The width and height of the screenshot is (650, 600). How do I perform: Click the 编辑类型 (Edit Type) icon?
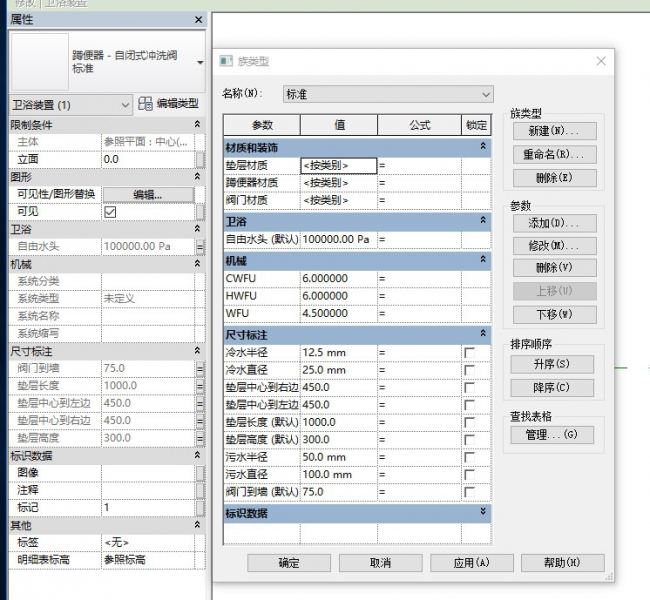[146, 104]
